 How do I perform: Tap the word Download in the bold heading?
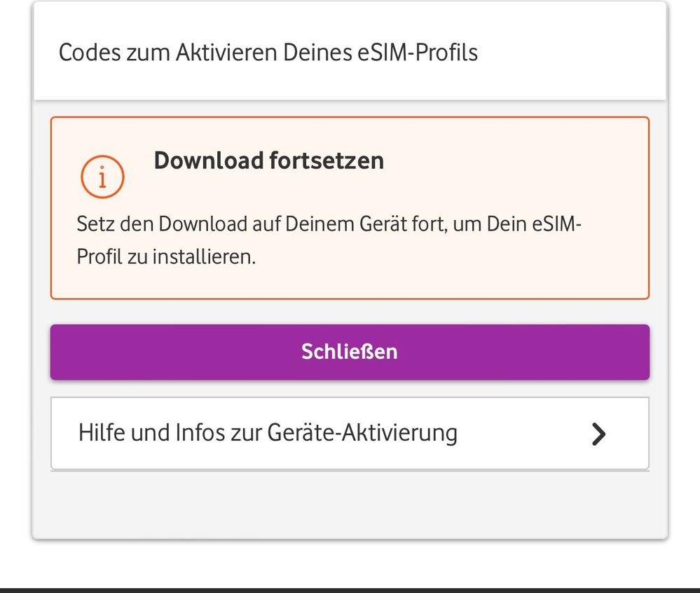pyautogui.click(x=208, y=161)
